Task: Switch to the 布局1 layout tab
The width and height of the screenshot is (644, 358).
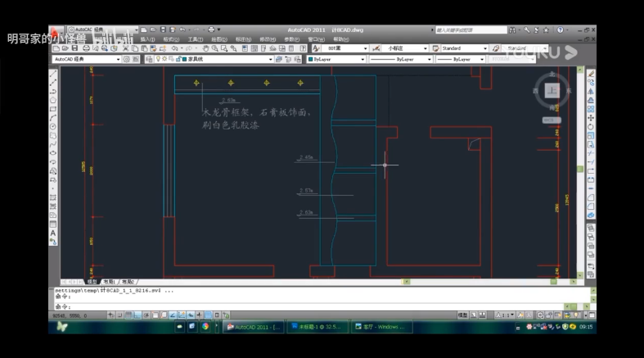Action: click(x=108, y=281)
